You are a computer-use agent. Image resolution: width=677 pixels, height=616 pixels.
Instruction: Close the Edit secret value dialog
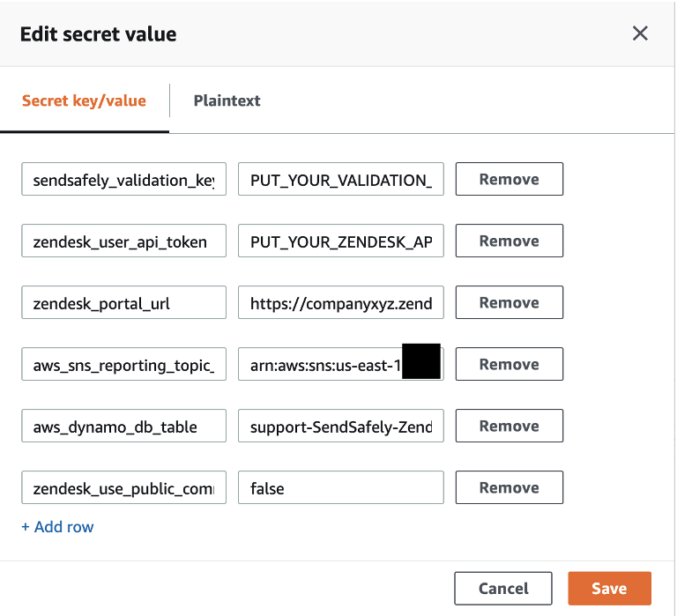[x=640, y=33]
